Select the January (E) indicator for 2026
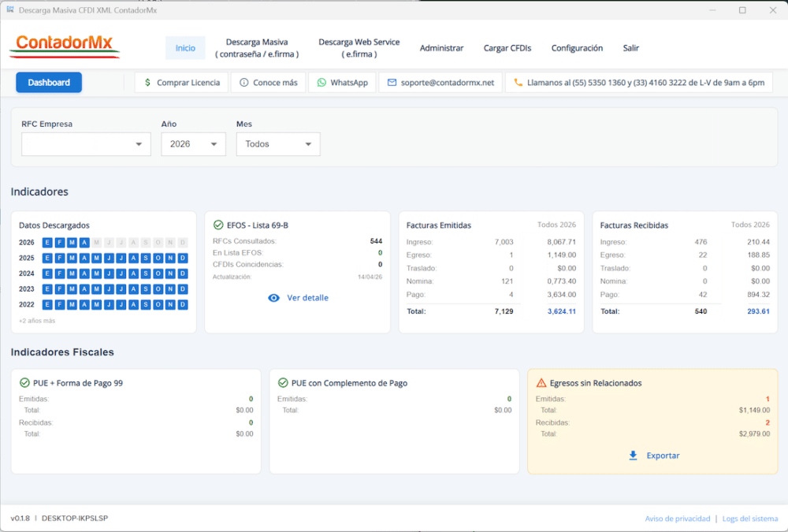The height and width of the screenshot is (532, 788). coord(47,242)
